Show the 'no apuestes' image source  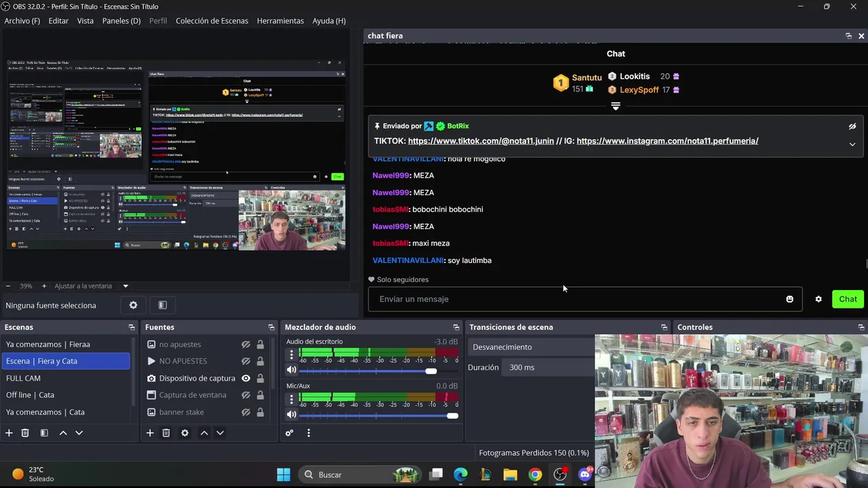tap(246, 344)
